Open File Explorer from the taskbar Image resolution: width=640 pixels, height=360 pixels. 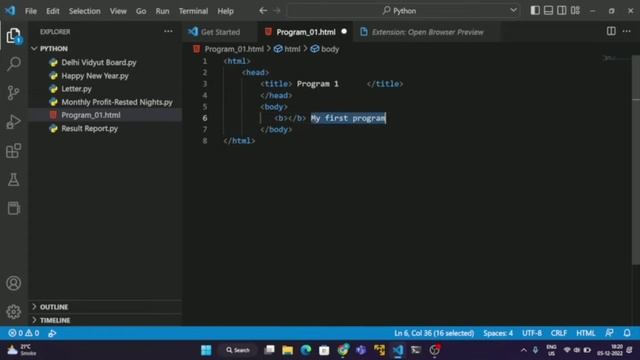[287, 350]
